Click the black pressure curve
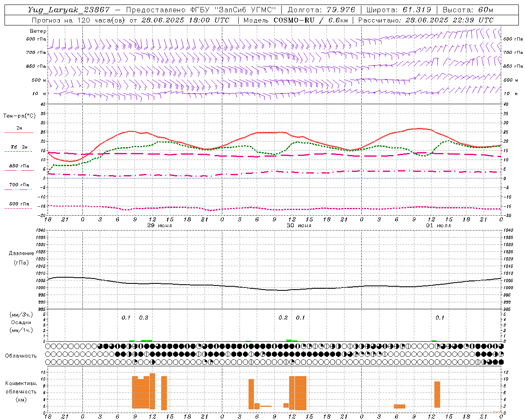 tap(274, 290)
